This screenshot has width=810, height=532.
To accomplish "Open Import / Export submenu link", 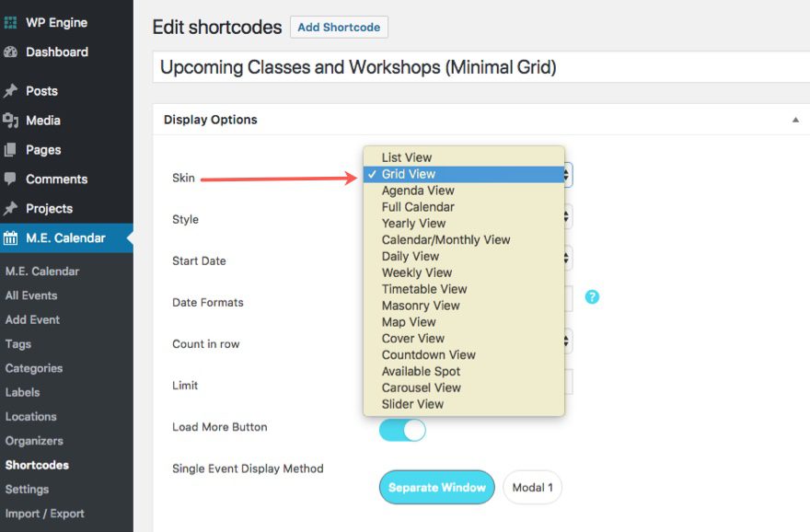I will tap(44, 514).
